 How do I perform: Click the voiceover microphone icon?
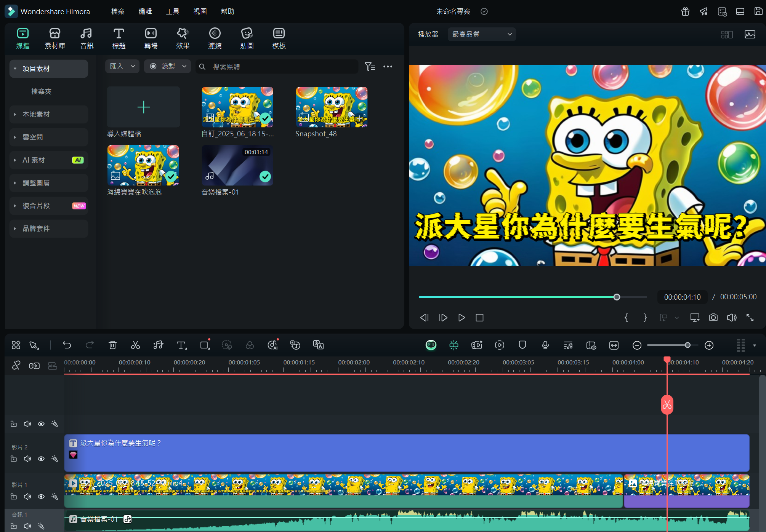coord(545,345)
